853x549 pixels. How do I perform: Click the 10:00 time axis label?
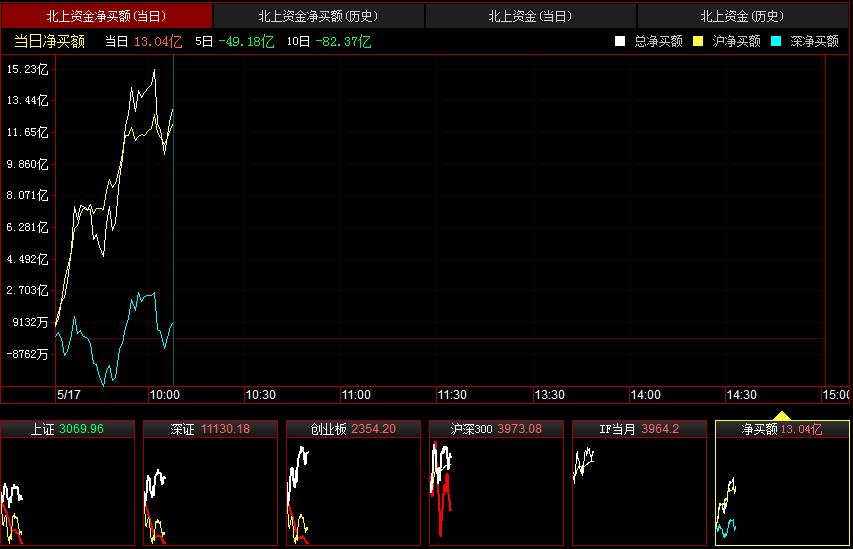pyautogui.click(x=164, y=395)
